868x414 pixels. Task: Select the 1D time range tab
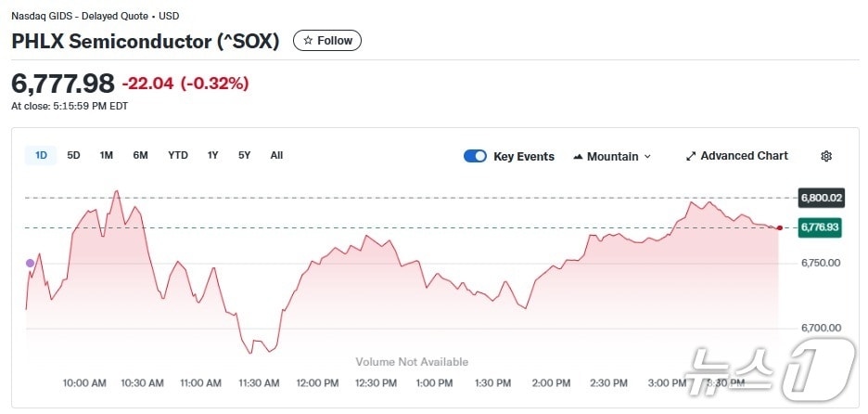click(41, 155)
